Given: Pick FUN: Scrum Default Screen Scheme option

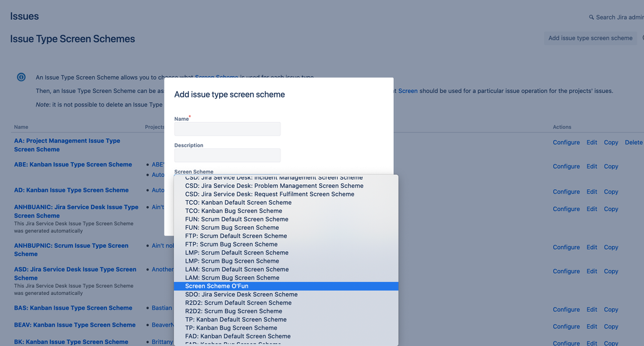Looking at the screenshot, I should (x=286, y=219).
